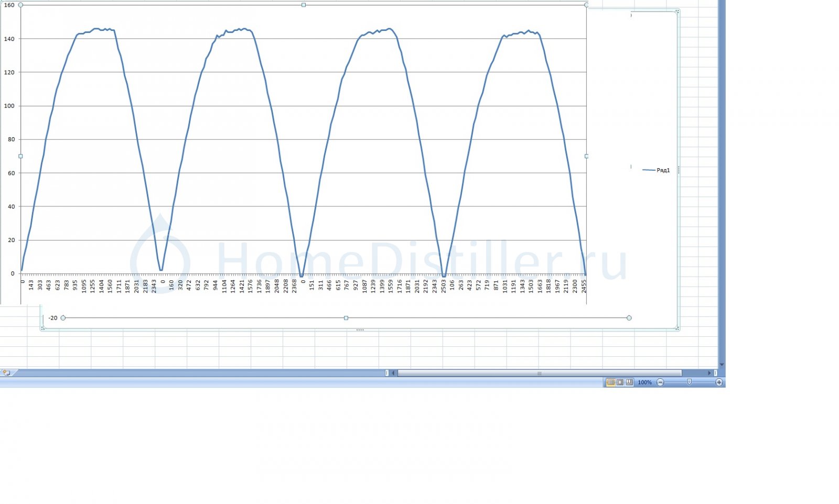839x504 pixels.
Task: Click the chart frame's bottom-middle resize dots
Action: coord(360,330)
